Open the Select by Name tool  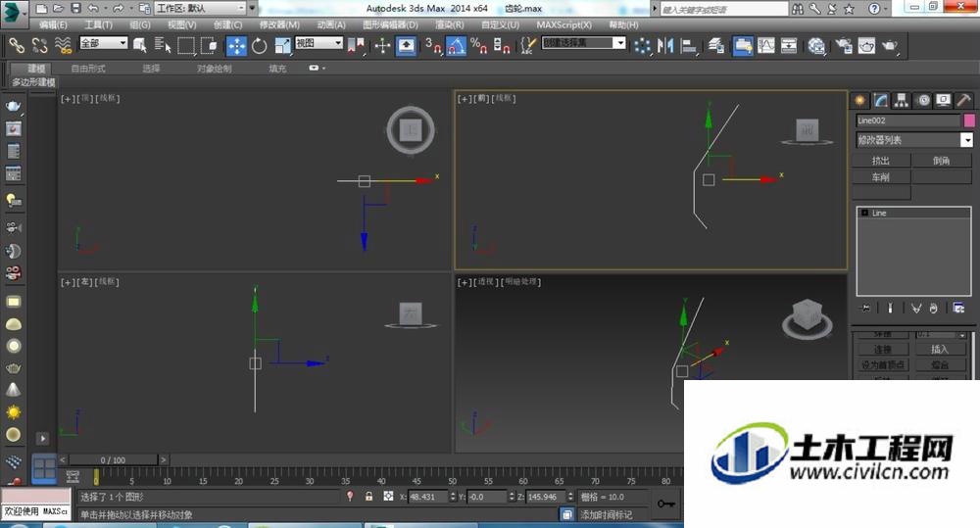click(x=163, y=45)
